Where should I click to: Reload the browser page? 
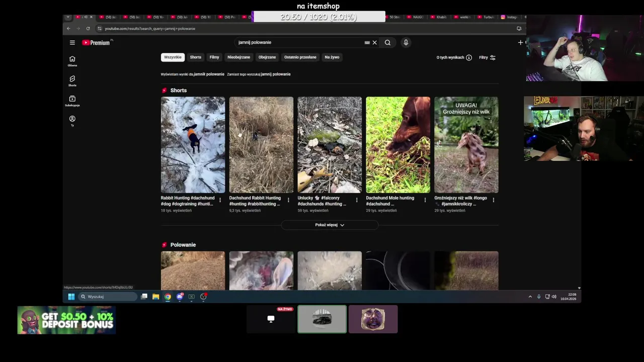(x=88, y=29)
